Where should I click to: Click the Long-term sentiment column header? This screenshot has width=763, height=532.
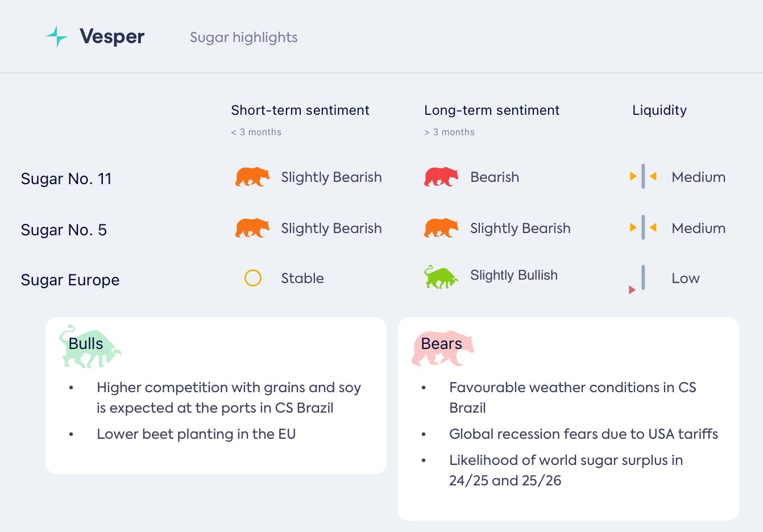pos(491,110)
